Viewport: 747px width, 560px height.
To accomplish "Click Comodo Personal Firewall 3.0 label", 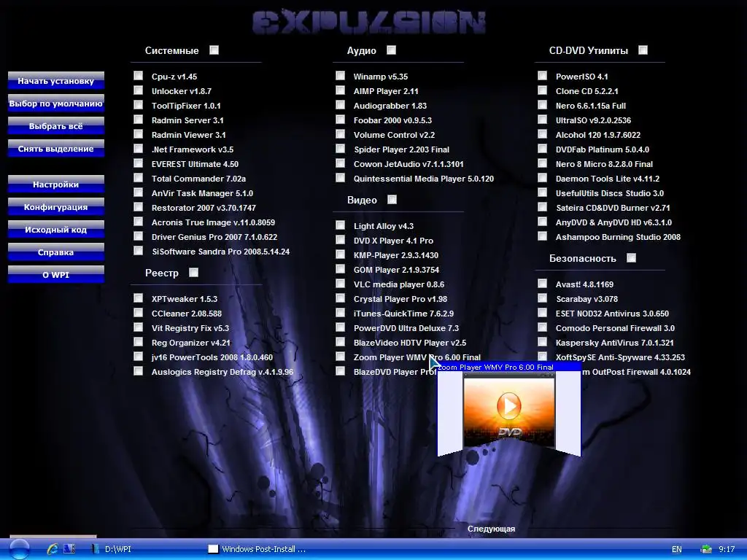I will coord(615,328).
